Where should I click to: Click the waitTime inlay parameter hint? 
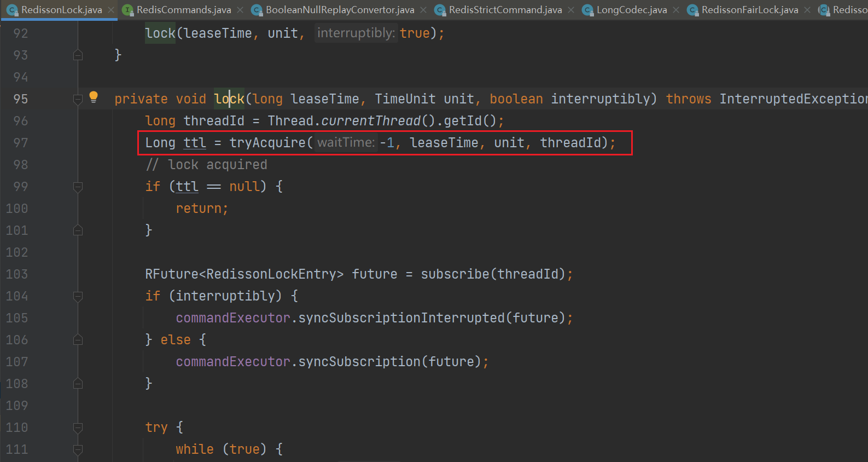(x=346, y=143)
